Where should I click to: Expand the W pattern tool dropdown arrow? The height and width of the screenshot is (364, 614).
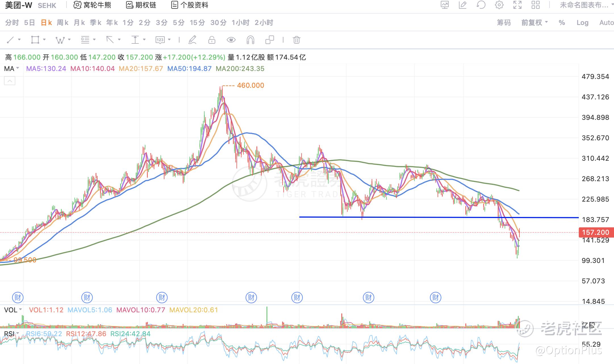tap(69, 39)
